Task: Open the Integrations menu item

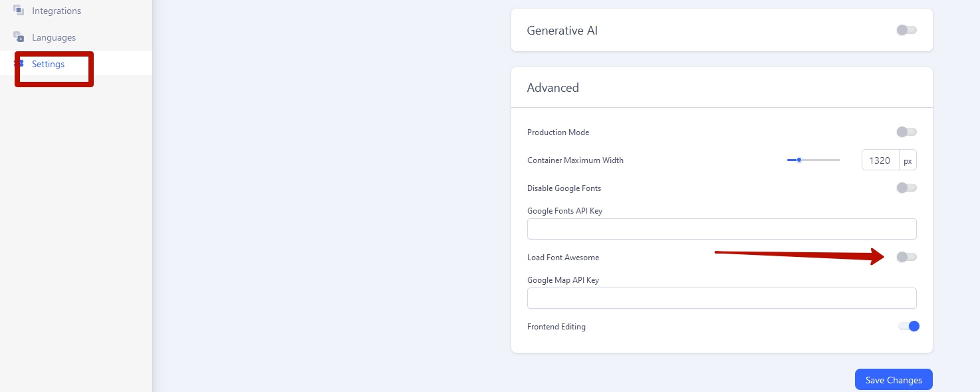Action: 56,11
